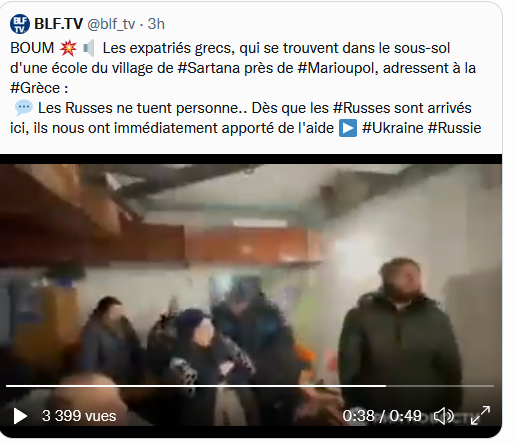Click the 3 399 vues view count
The width and height of the screenshot is (514, 445).
(79, 416)
